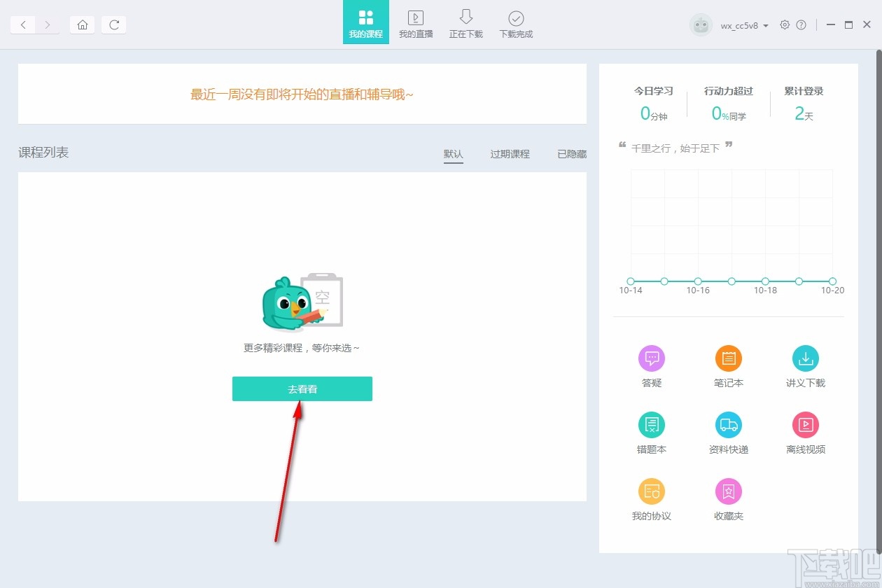Refresh the page with reload icon
Screen dimensions: 882x588
[113, 24]
